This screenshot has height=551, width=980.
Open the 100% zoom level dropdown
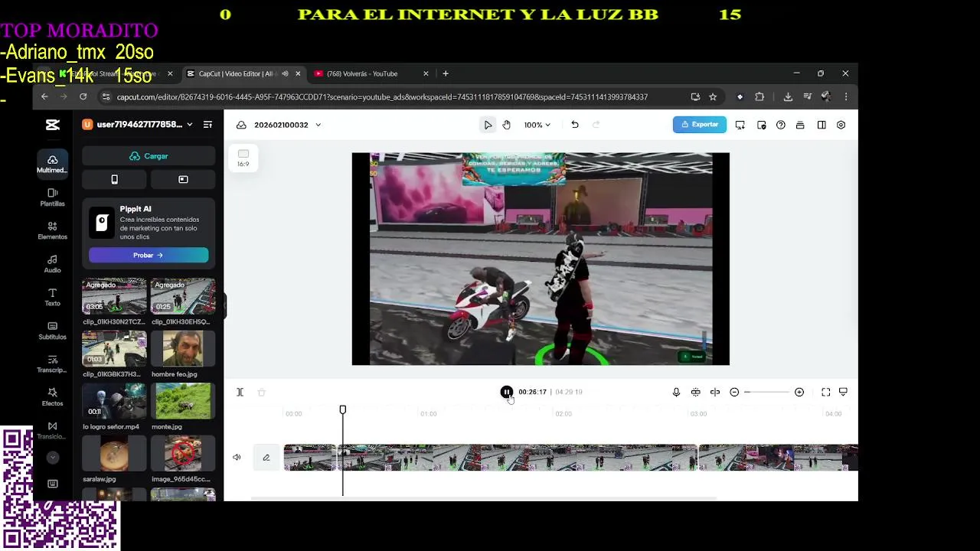(x=537, y=125)
